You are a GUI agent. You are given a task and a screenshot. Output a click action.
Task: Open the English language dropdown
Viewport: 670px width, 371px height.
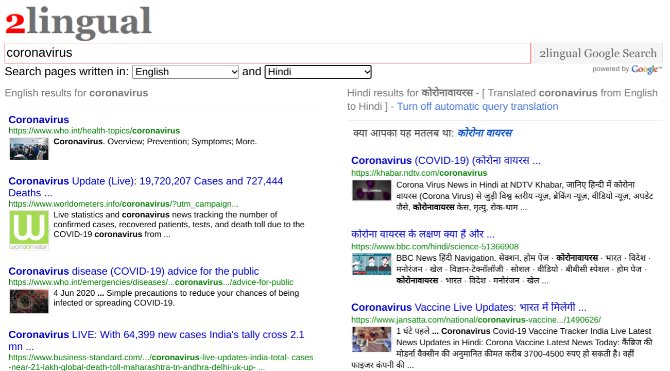[x=185, y=72]
